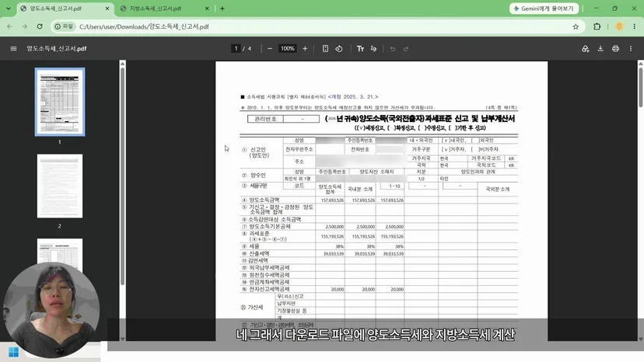Click the thumbnail panel scrollbar
The height and width of the screenshot is (362, 644).
click(x=122, y=176)
